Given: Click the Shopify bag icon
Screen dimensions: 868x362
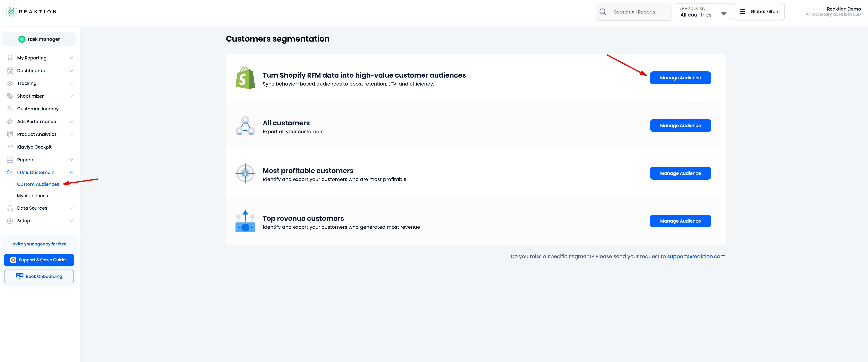Looking at the screenshot, I should tap(245, 78).
